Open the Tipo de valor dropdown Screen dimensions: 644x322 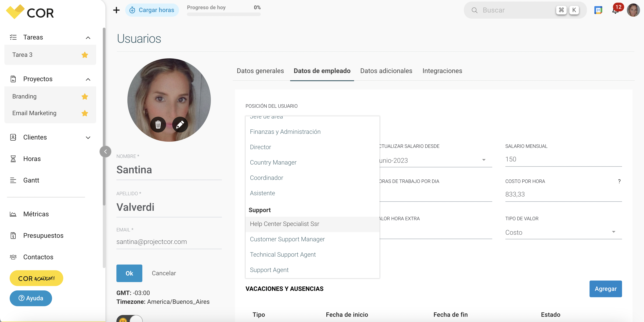pyautogui.click(x=564, y=232)
